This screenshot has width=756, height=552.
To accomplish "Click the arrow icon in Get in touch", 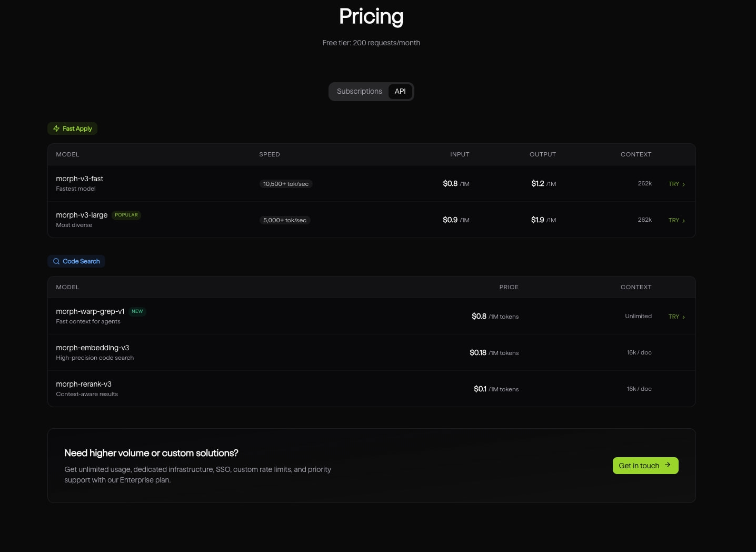I will tap(668, 465).
